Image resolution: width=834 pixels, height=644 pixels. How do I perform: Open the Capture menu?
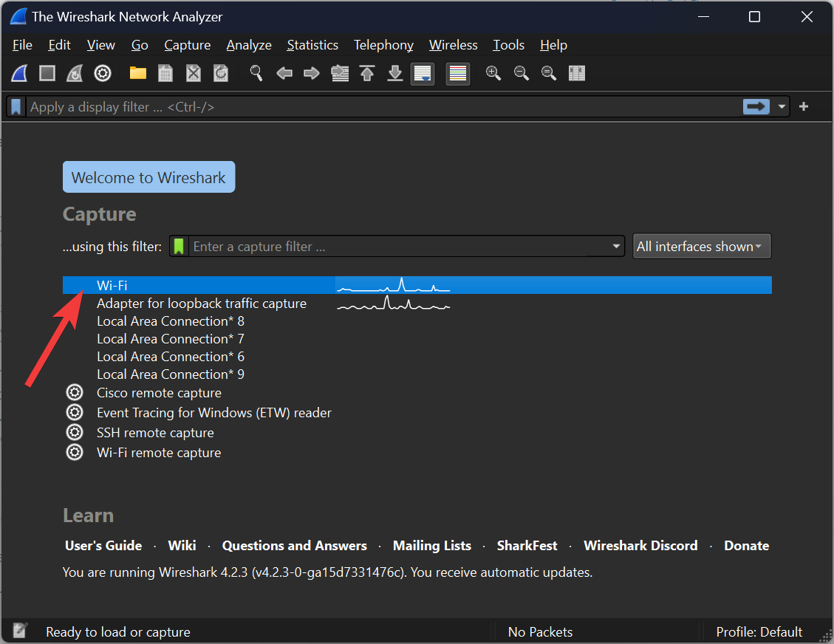click(187, 45)
